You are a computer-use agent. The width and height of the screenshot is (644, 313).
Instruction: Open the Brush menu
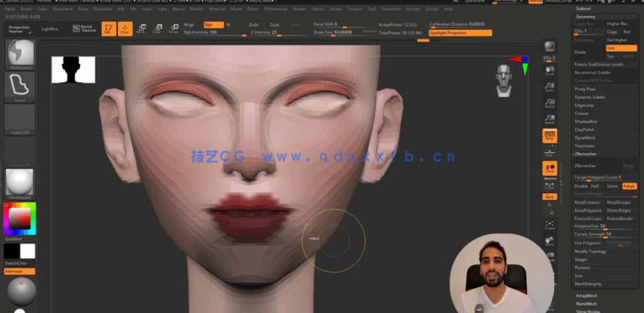pos(26,8)
